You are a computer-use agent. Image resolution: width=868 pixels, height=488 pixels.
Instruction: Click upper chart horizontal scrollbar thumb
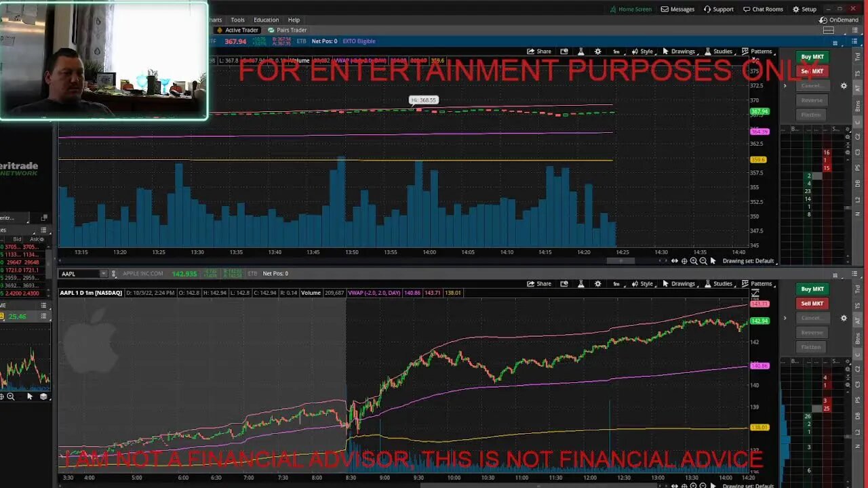620,261
